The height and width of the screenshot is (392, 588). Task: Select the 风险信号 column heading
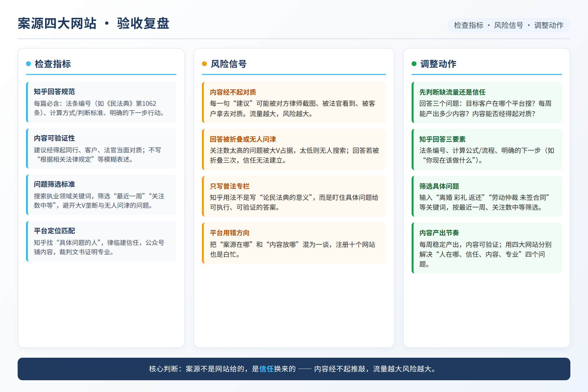pos(229,64)
